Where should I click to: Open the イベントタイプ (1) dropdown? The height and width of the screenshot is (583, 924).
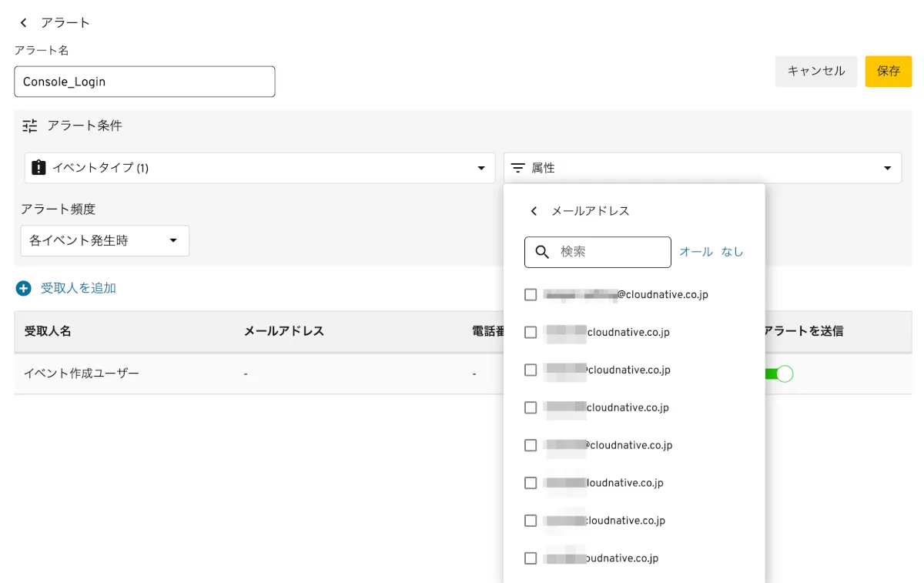point(259,168)
